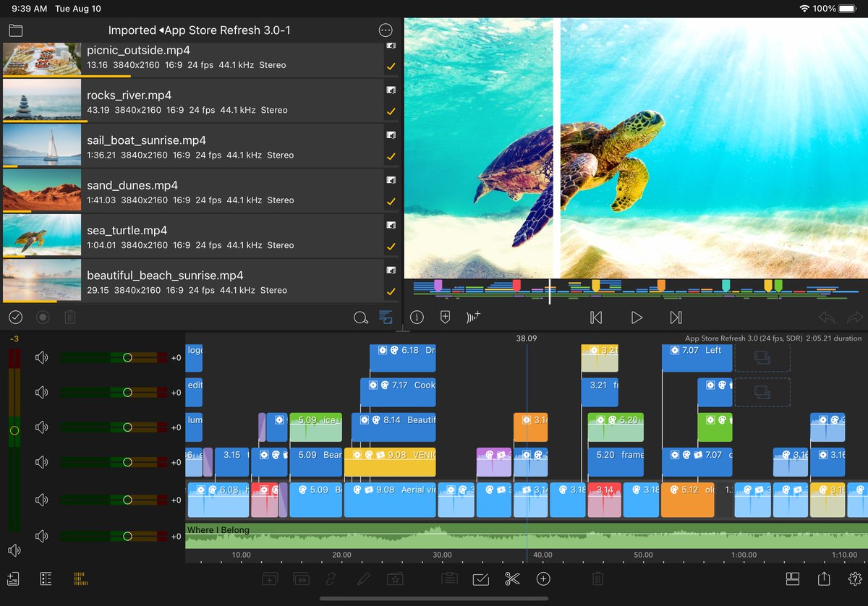This screenshot has height=606, width=868.
Task: Mute the Where I Belong audio track
Action: 41,536
